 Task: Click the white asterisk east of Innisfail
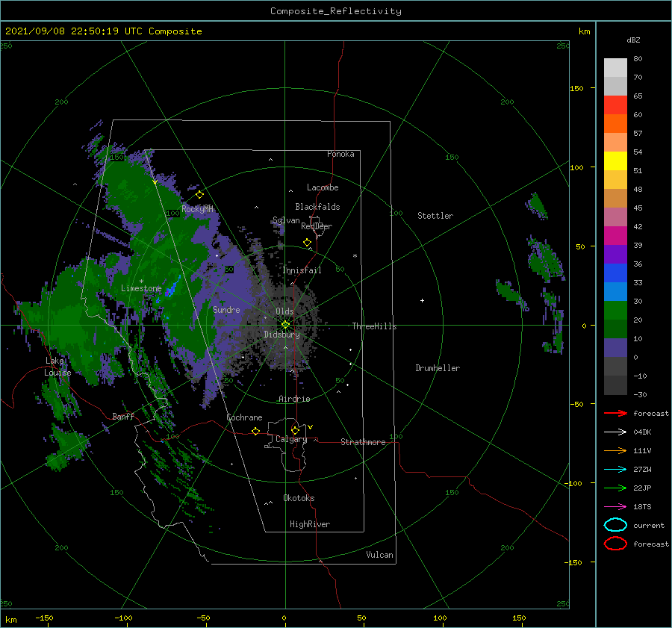(355, 256)
